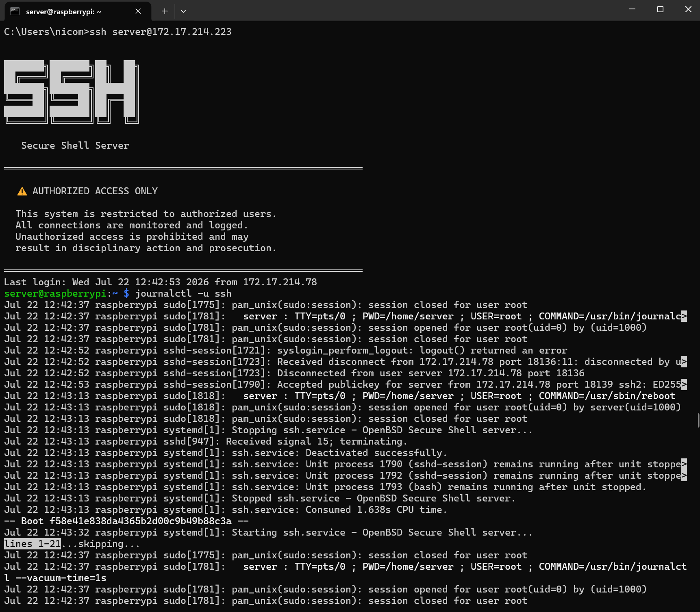Click 'syslogin_perform_logout: logout() returned an error'
The height and width of the screenshot is (612, 700).
tap(422, 350)
